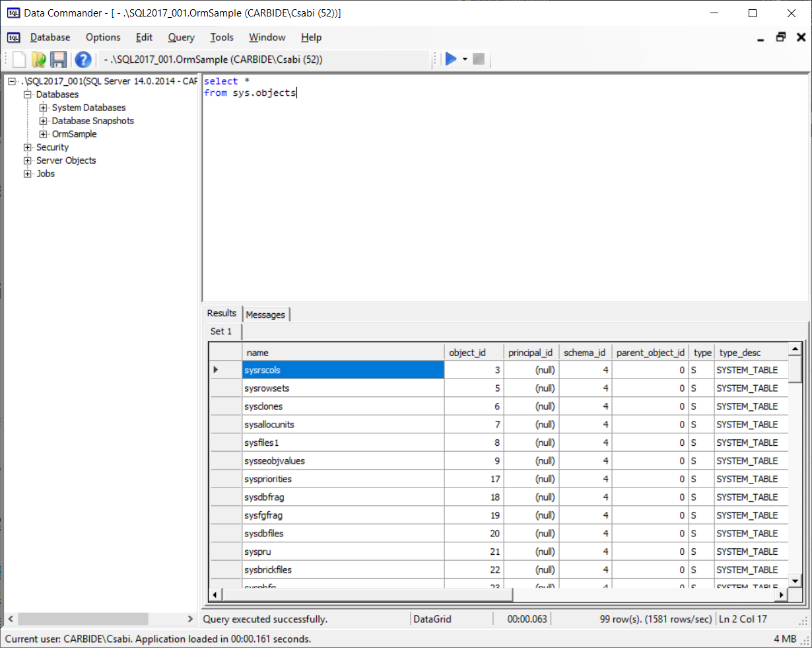Click results grid scroll up arrow
This screenshot has height=648, width=812.
[x=795, y=349]
